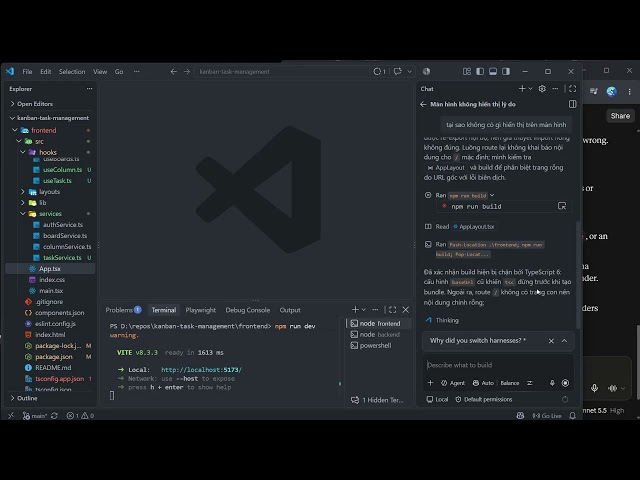Collapse the kanban-task-management root folder
This screenshot has width=640, height=480.
[51, 118]
